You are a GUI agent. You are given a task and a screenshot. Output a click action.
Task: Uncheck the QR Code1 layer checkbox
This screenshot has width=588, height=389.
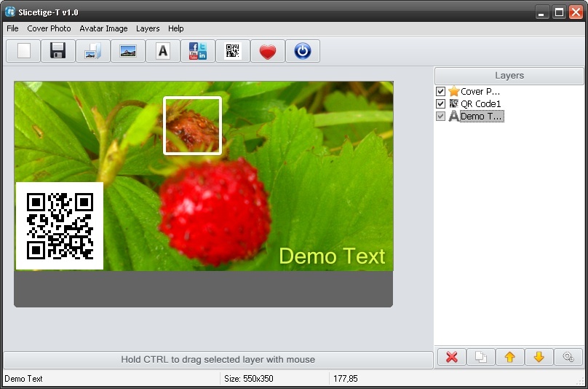coord(440,103)
